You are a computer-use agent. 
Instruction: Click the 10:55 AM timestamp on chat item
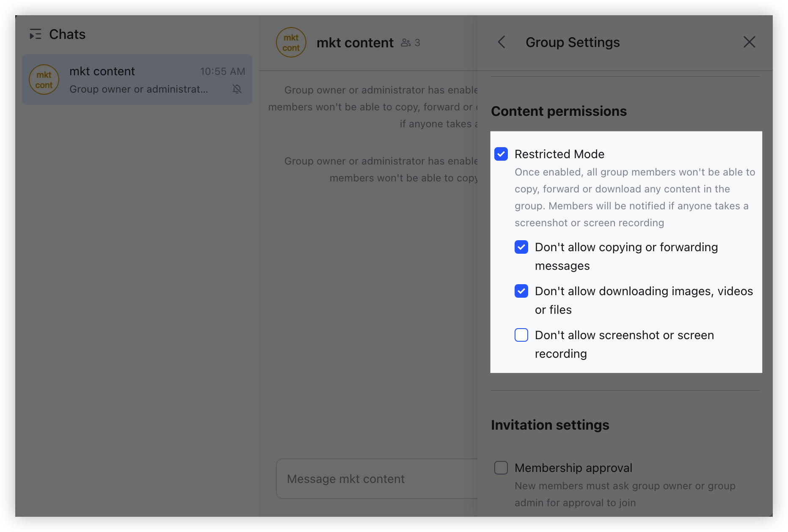click(x=222, y=71)
